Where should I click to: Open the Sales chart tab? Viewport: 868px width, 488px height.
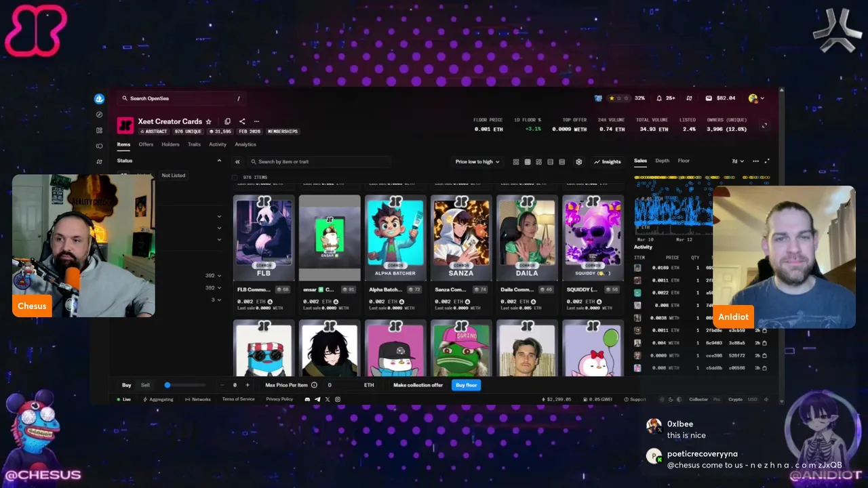tap(640, 161)
